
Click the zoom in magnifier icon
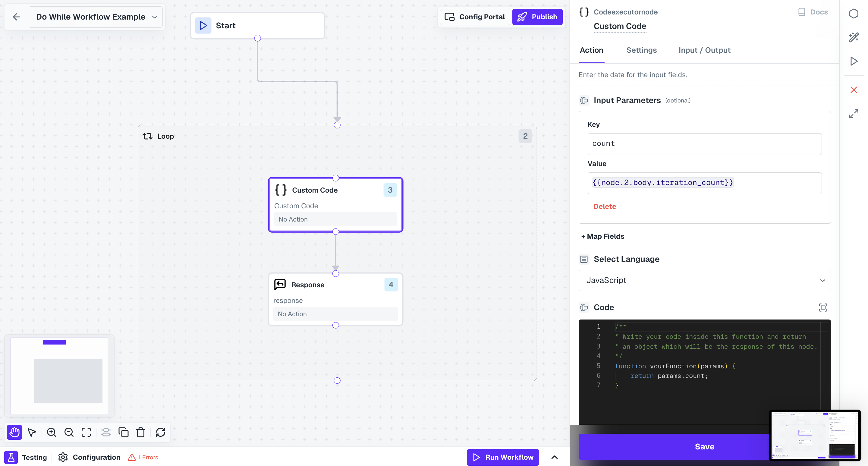(52, 432)
